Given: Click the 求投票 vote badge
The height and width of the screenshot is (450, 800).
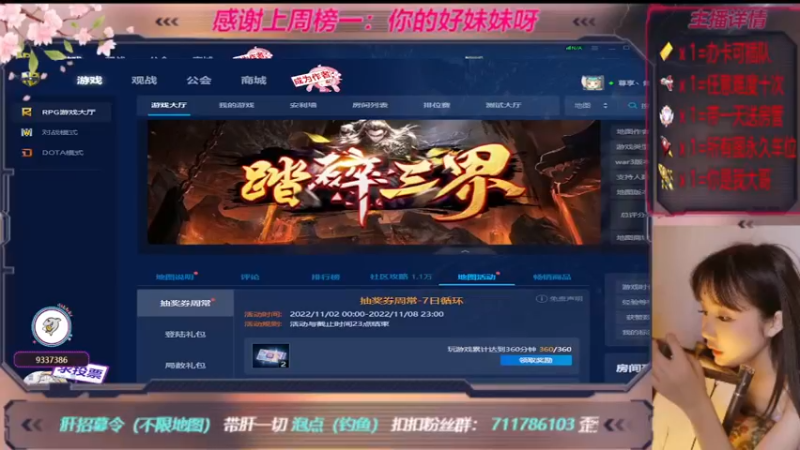Looking at the screenshot, I should (80, 372).
